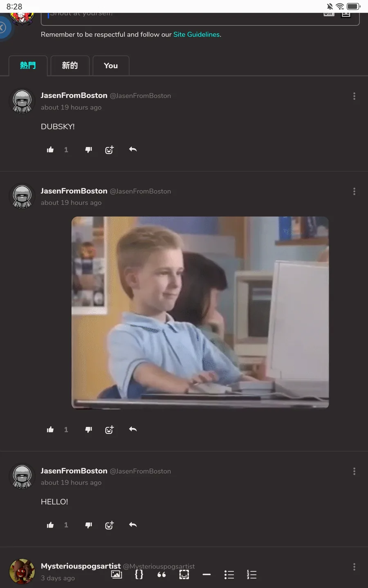Like the DUBSKY! comment
Screen dimensions: 368x588
tap(50, 150)
